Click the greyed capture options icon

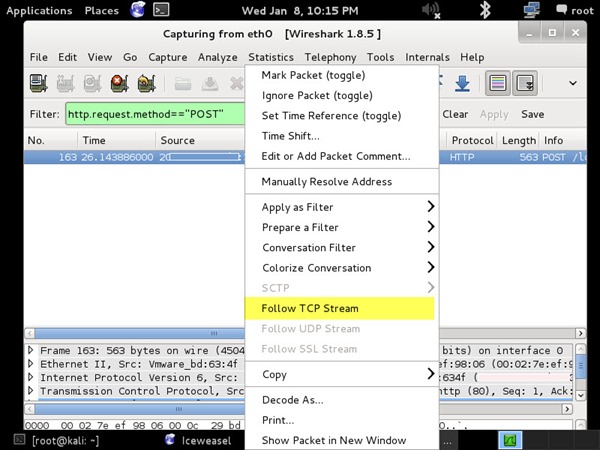pyautogui.click(x=65, y=83)
